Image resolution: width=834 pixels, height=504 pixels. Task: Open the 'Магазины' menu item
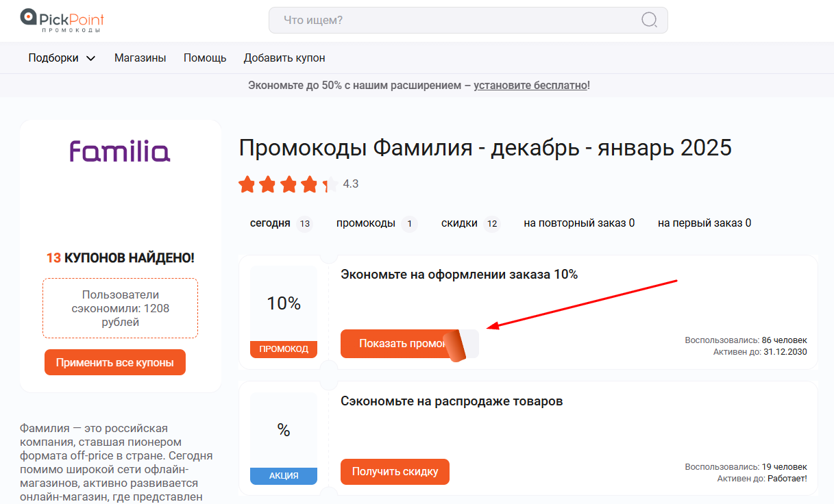(x=140, y=58)
